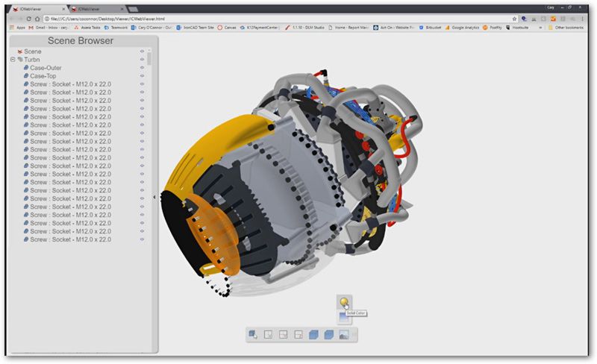Screen dimensions: 597x364
Task: Open the Hootsuite bookmark
Action: (x=516, y=28)
